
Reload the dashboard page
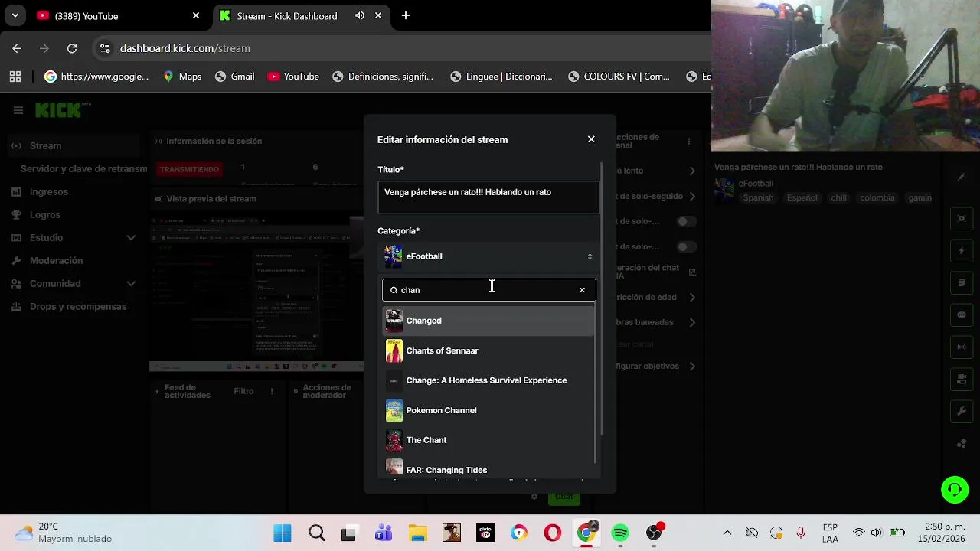(72, 48)
